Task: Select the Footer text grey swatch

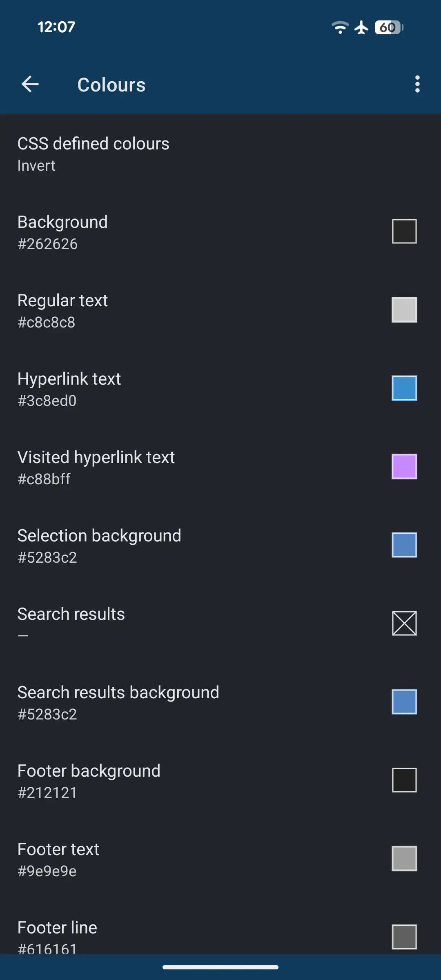Action: pyautogui.click(x=404, y=858)
